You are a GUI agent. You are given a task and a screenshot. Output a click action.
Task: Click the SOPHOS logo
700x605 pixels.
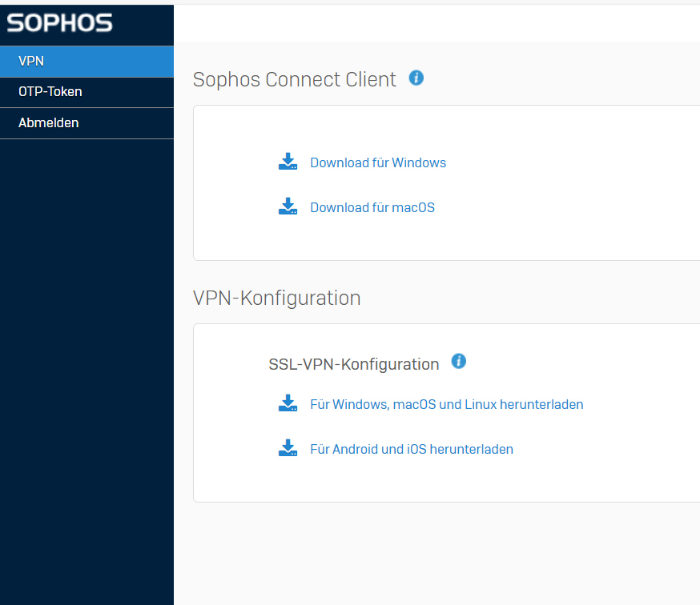click(x=60, y=23)
